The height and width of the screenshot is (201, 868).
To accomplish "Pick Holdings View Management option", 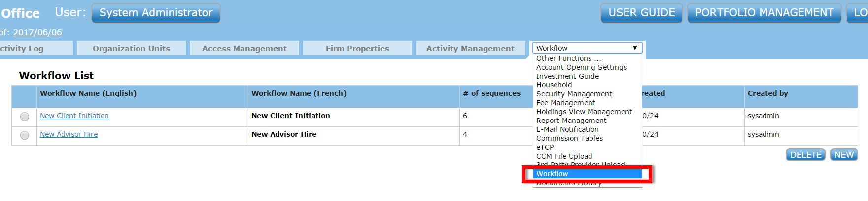I will click(584, 112).
